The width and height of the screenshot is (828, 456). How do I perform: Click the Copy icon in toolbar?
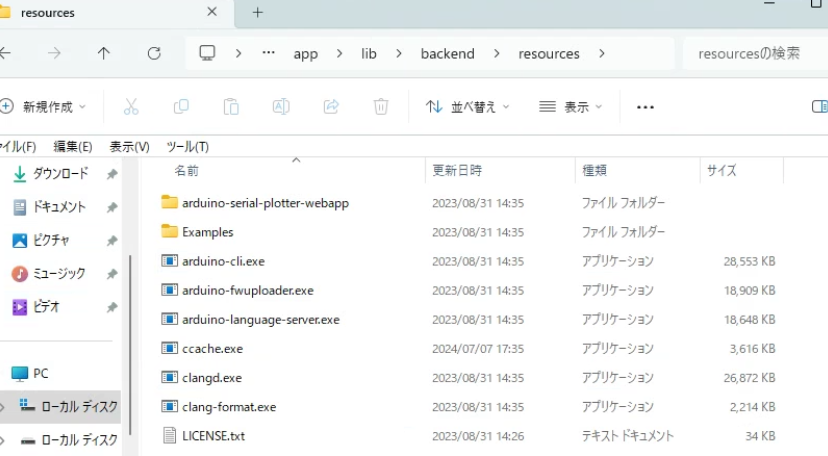pos(181,106)
